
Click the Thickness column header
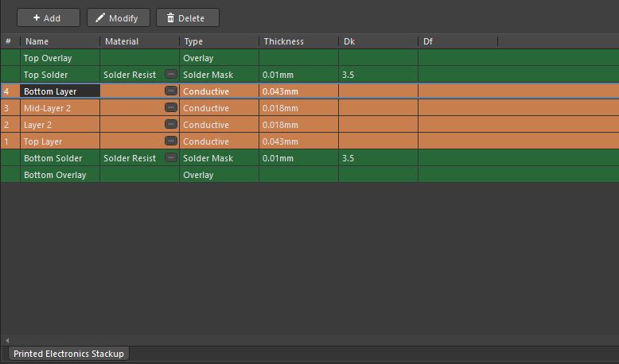(x=299, y=41)
